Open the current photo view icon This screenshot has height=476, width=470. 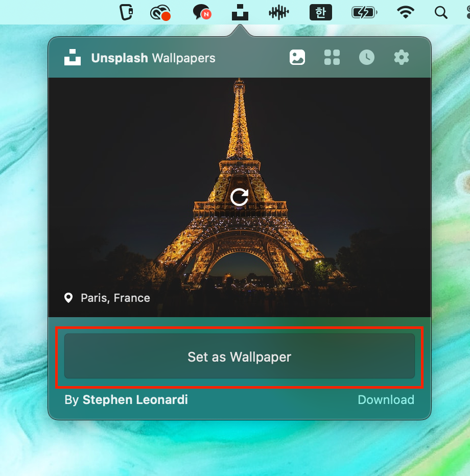[297, 57]
